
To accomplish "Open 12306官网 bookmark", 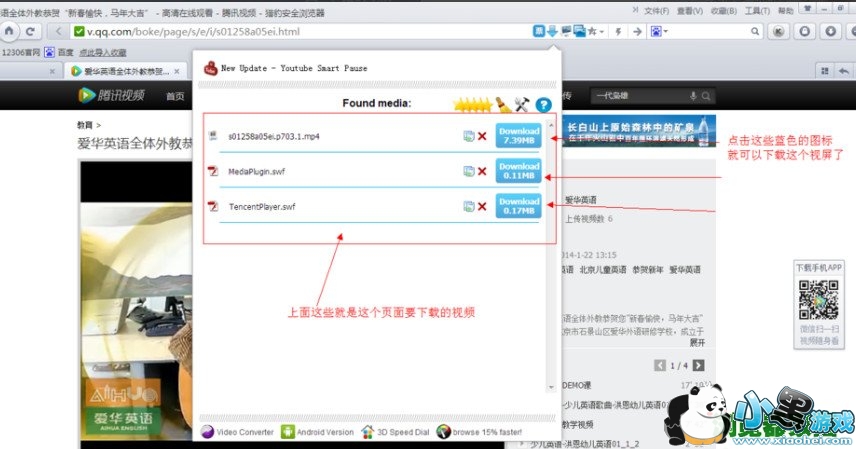I will click(21, 52).
